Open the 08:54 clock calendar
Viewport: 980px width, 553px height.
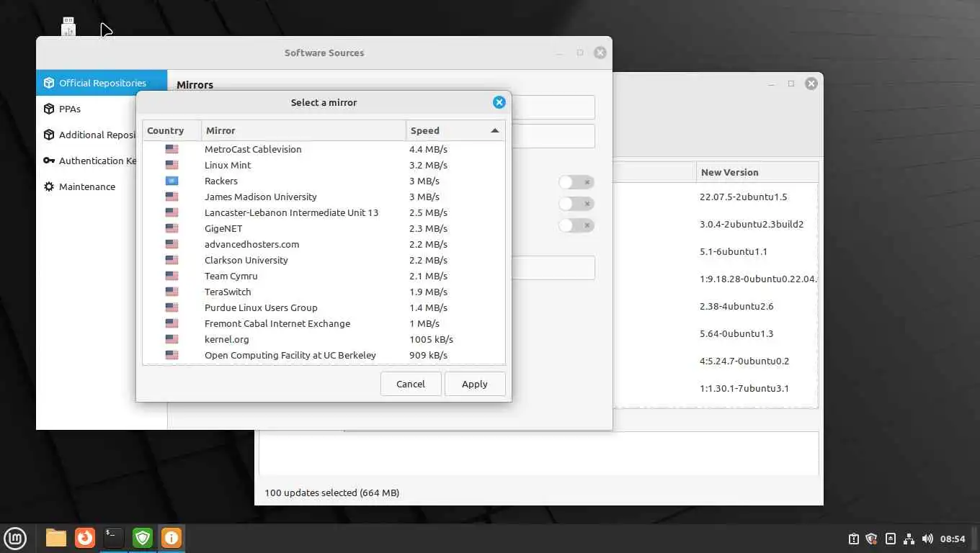pyautogui.click(x=953, y=539)
